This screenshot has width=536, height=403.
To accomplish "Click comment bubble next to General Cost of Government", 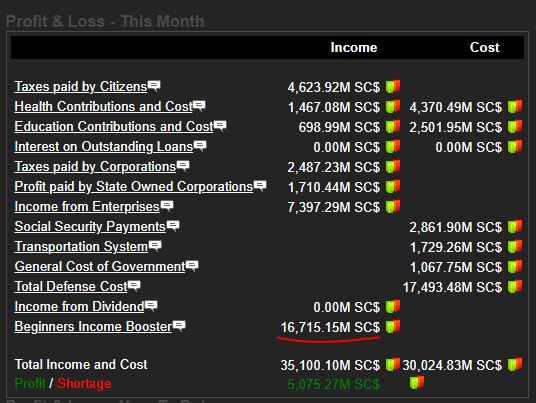I will 192,266.
